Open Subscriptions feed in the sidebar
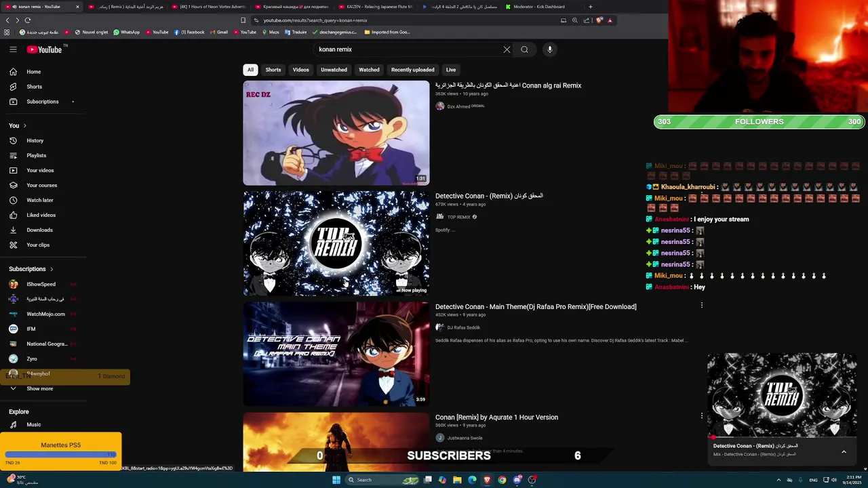The width and height of the screenshot is (868, 488). [42, 102]
